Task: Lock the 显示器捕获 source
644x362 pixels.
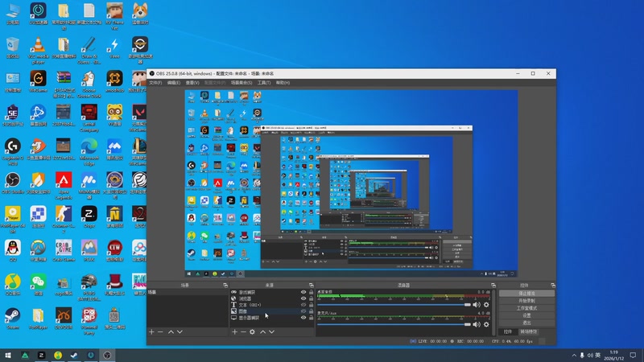Action: click(x=311, y=318)
